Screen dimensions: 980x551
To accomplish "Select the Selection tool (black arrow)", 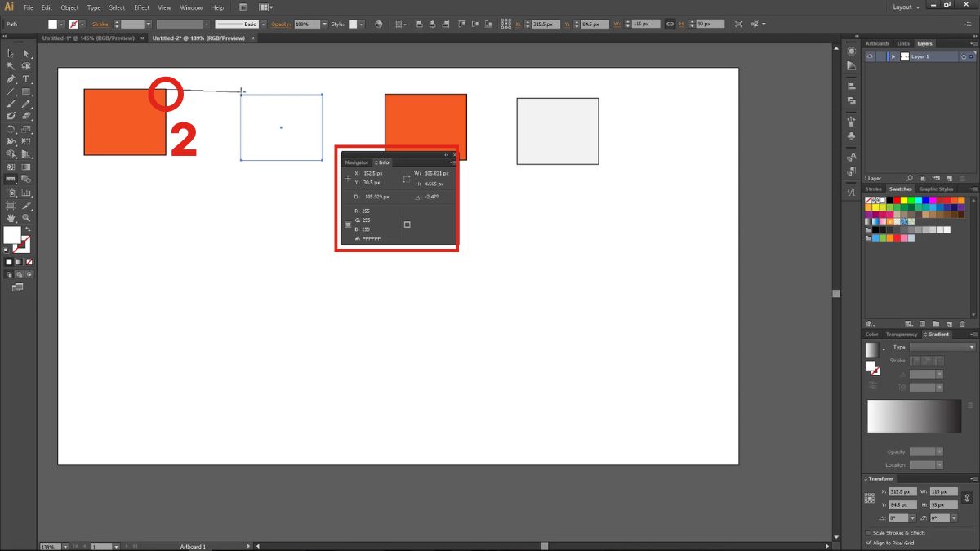I will pyautogui.click(x=11, y=53).
